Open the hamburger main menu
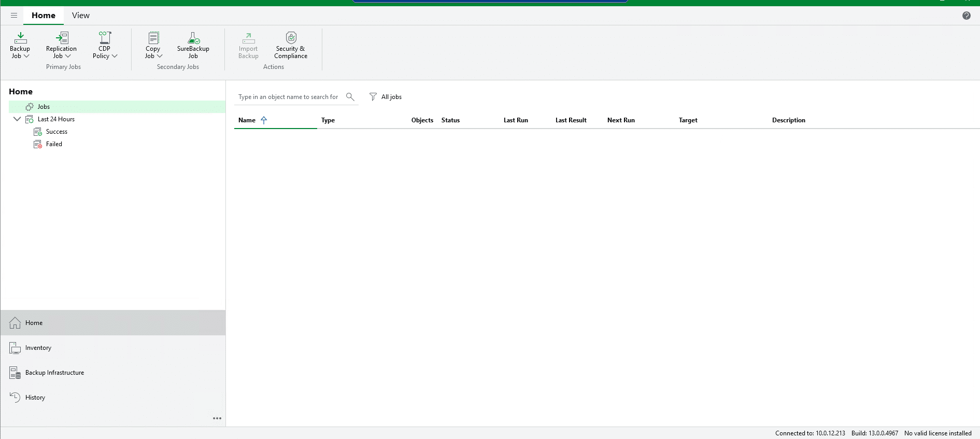This screenshot has height=439, width=980. [x=14, y=16]
